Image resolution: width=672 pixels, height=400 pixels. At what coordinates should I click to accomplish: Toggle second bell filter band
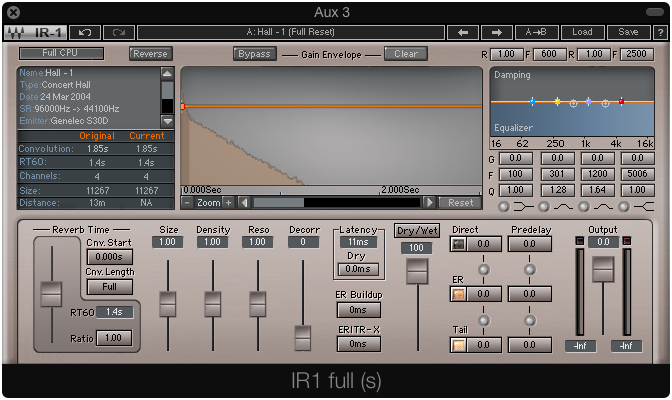pyautogui.click(x=584, y=207)
